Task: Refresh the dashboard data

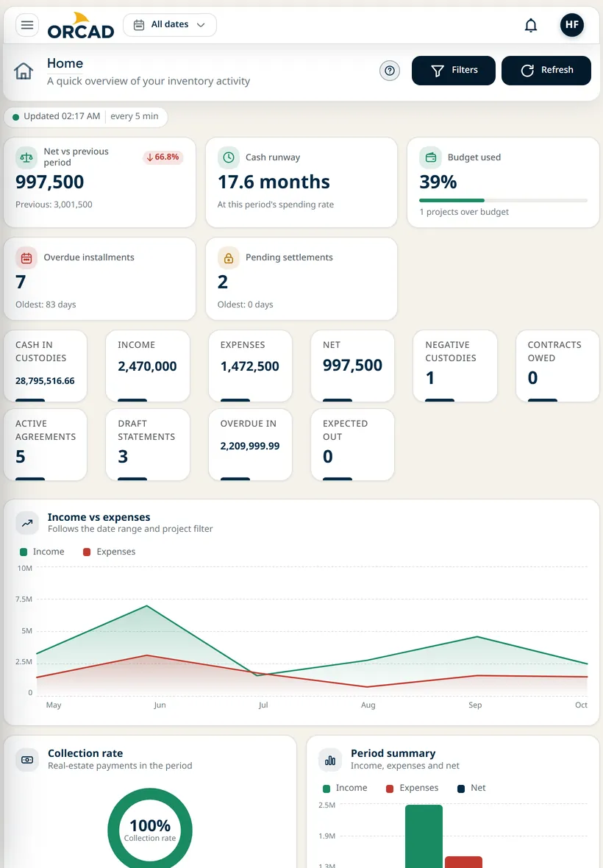Action: pos(546,71)
